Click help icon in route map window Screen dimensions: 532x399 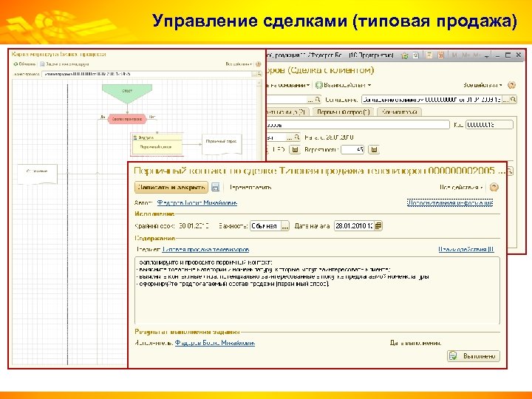point(258,64)
